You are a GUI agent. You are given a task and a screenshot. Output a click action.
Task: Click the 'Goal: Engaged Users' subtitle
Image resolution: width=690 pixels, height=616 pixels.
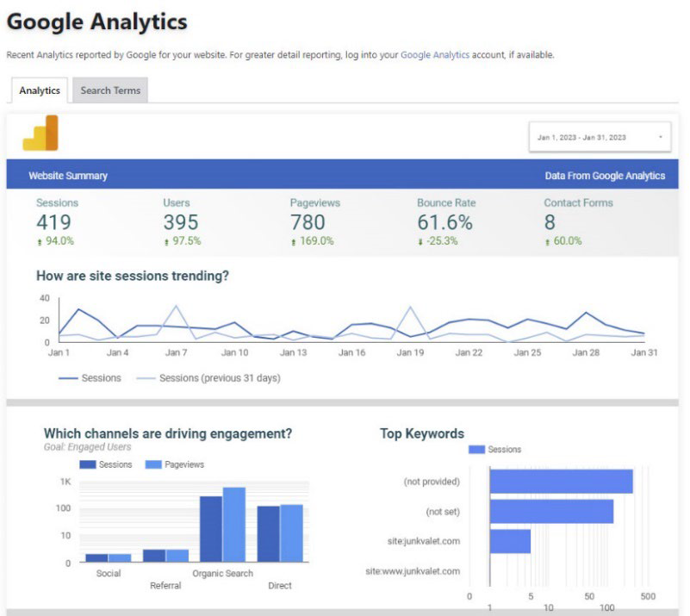(87, 447)
